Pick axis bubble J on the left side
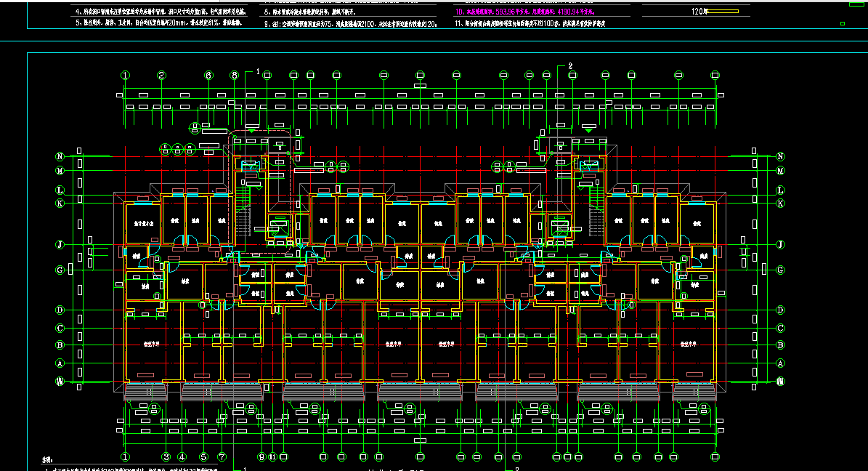868x471 pixels. click(x=60, y=244)
